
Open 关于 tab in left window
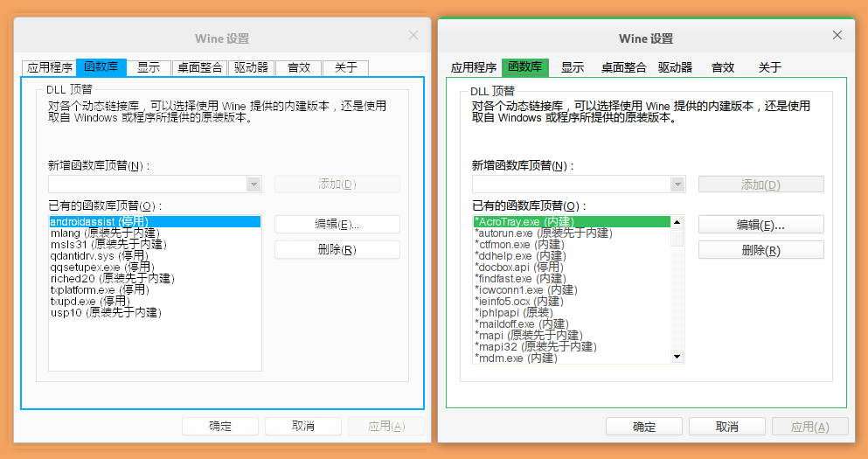(346, 68)
